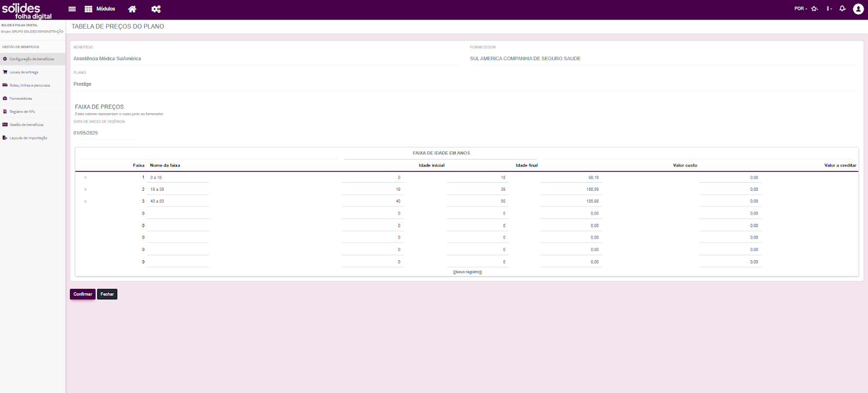Image resolution: width=868 pixels, height=393 pixels.
Task: Click the 'Idade inicial' column header
Action: pos(431,165)
